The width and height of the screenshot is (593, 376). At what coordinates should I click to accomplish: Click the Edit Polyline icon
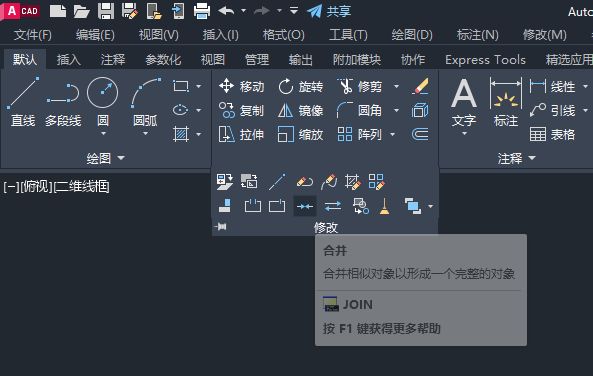pos(305,182)
